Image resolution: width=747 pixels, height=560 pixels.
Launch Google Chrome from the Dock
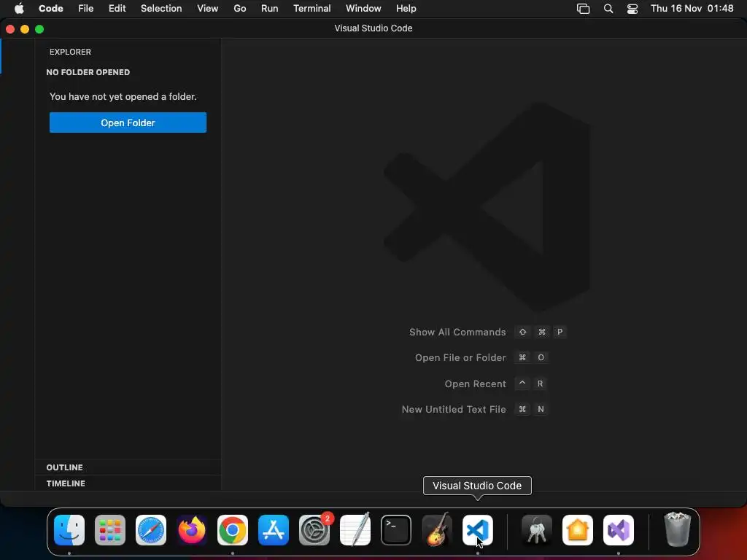pos(233,530)
